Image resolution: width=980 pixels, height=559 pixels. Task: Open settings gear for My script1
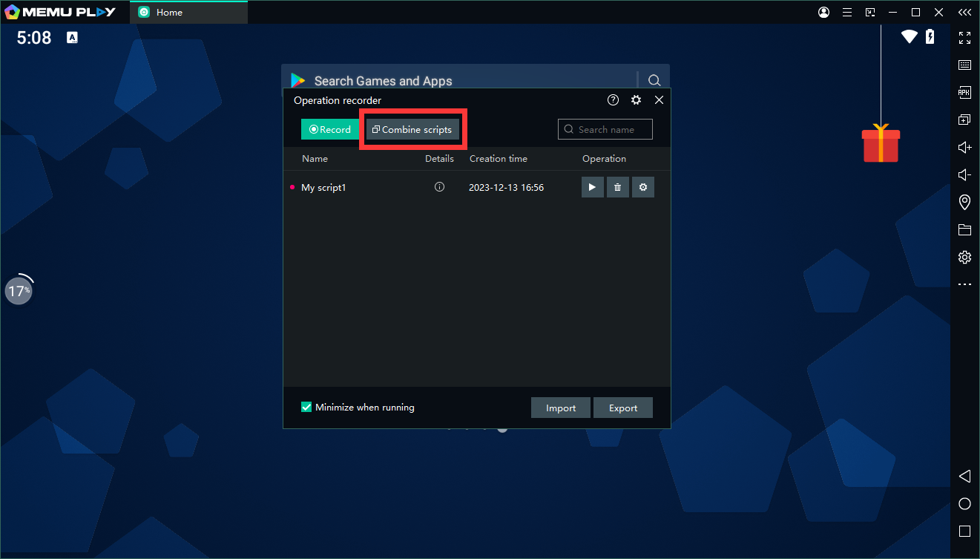pos(643,188)
